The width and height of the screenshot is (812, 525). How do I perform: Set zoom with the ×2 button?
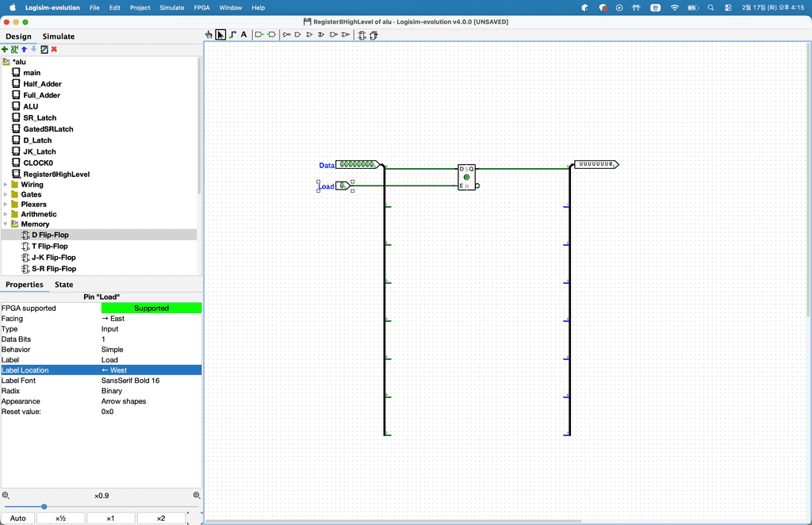(x=160, y=519)
